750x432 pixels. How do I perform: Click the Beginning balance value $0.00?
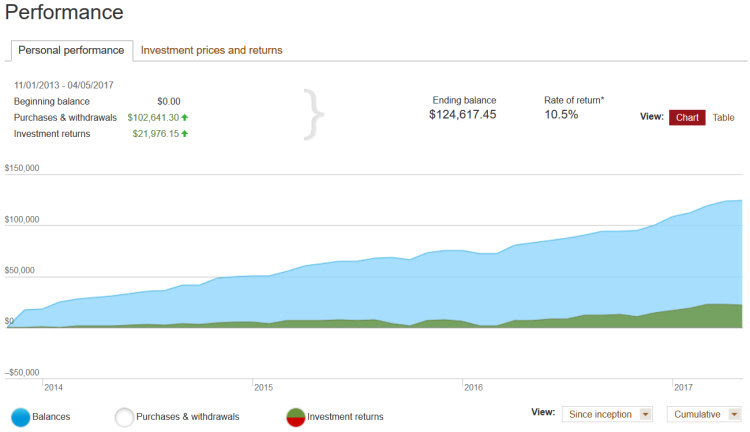(169, 101)
